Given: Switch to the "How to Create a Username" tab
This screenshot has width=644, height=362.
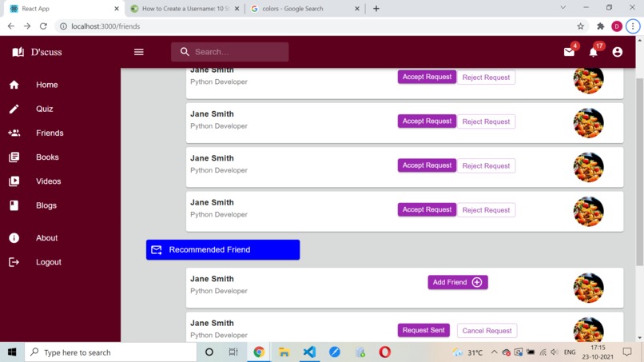Looking at the screenshot, I should click(x=185, y=9).
